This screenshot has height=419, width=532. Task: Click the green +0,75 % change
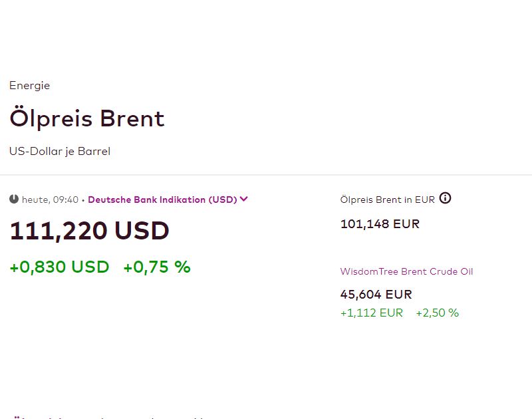pos(157,267)
